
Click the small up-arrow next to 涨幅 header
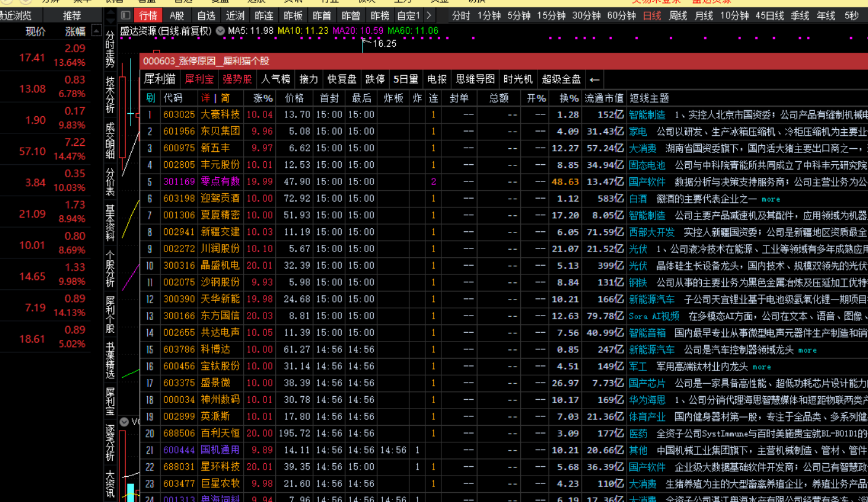tap(96, 30)
